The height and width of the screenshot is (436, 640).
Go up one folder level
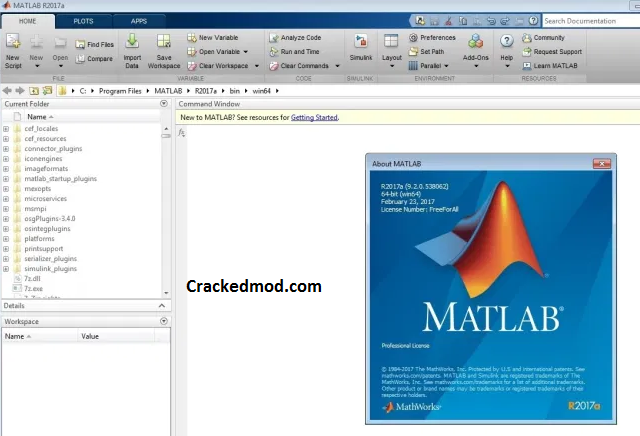(34, 91)
